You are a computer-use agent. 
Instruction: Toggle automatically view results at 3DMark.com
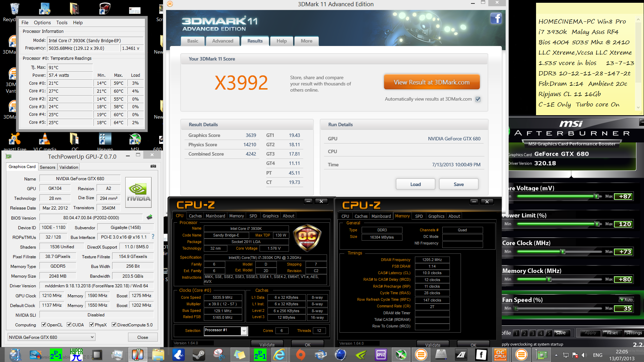click(478, 99)
